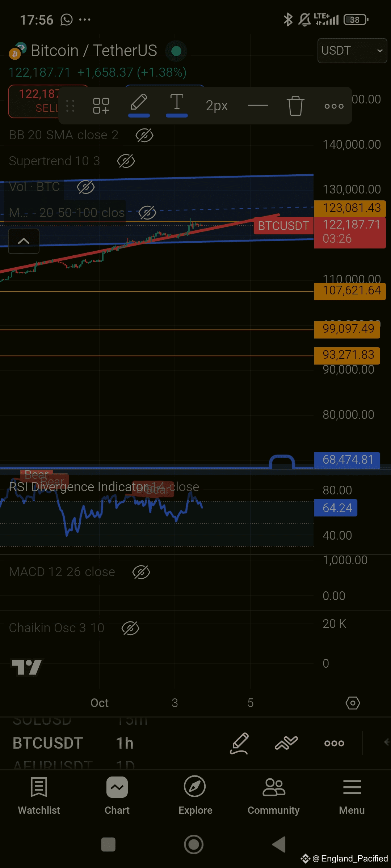Toggle visibility of Vol BTC indicator
This screenshot has width=391, height=868.
coord(86,187)
